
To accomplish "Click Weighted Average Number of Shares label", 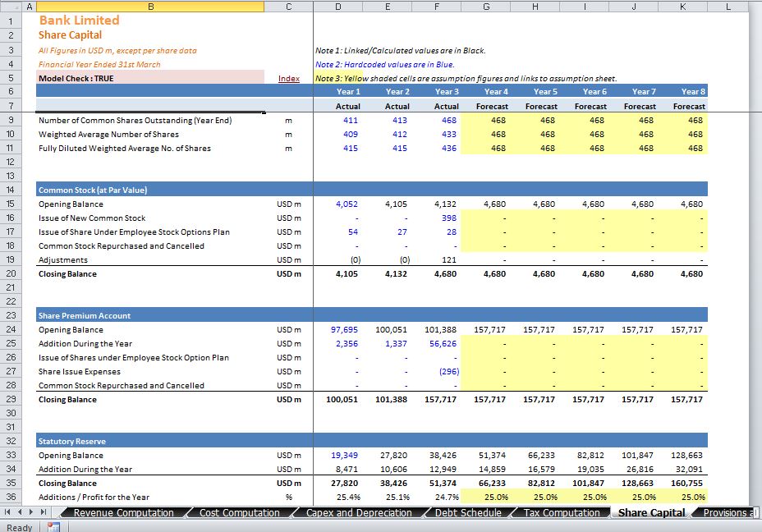I will [108, 134].
